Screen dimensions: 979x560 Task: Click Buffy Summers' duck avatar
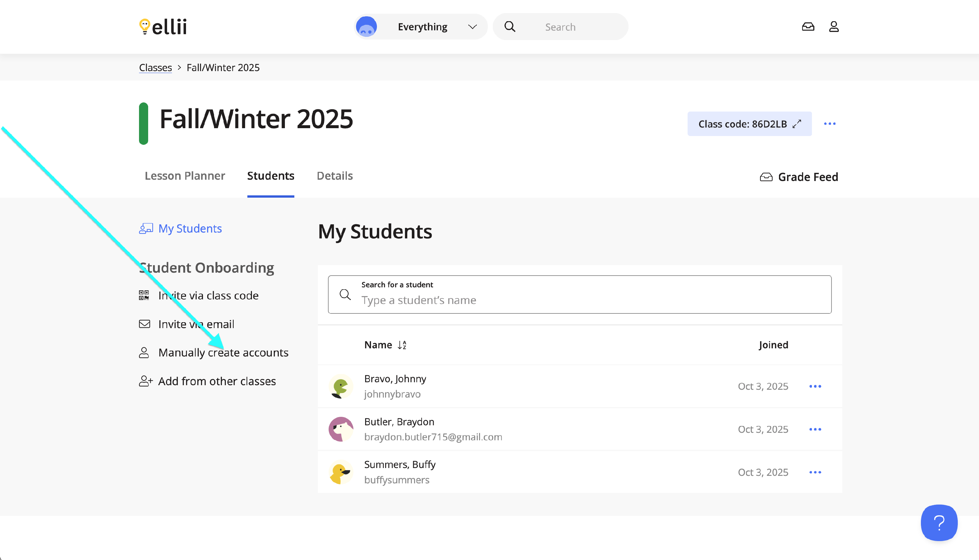click(x=341, y=472)
